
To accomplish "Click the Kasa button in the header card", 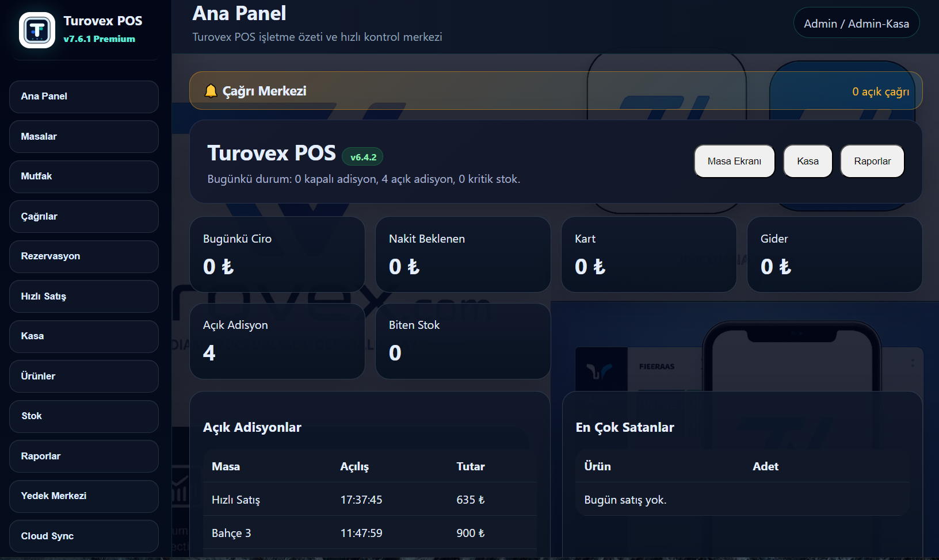I will tap(808, 161).
